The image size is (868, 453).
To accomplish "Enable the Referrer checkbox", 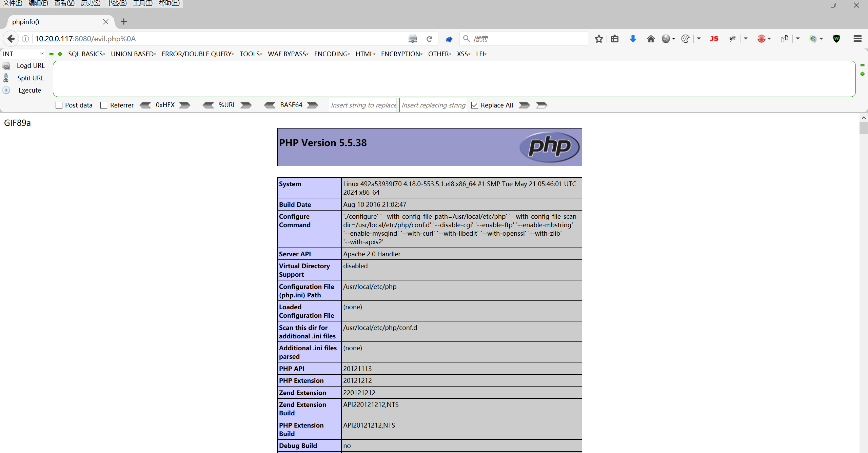I will (x=104, y=105).
